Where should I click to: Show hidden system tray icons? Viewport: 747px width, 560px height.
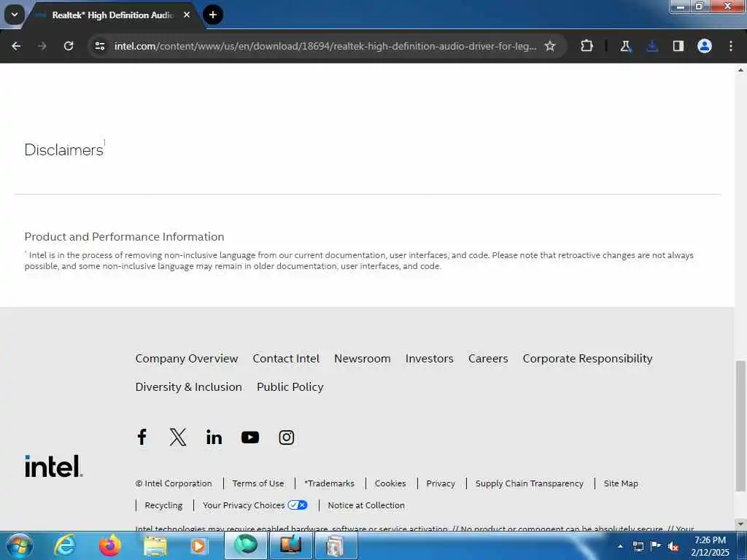[620, 546]
